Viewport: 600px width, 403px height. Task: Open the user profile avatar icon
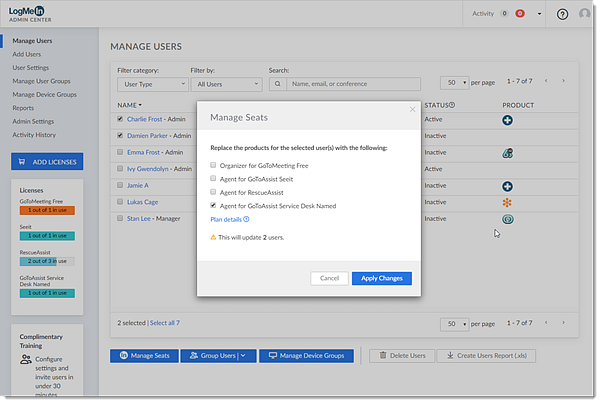[x=584, y=14]
